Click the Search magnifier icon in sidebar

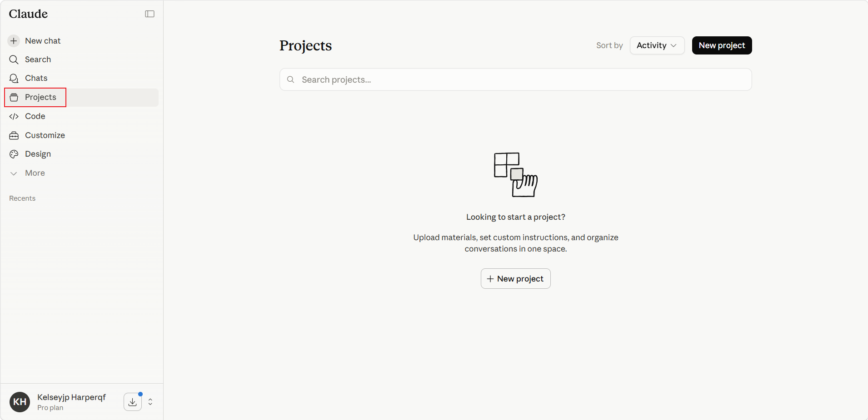pyautogui.click(x=14, y=59)
